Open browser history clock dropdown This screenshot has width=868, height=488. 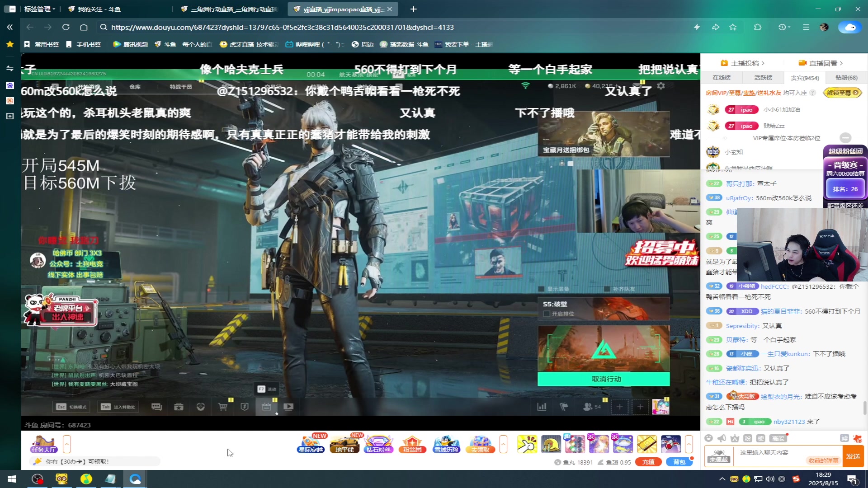coord(784,27)
